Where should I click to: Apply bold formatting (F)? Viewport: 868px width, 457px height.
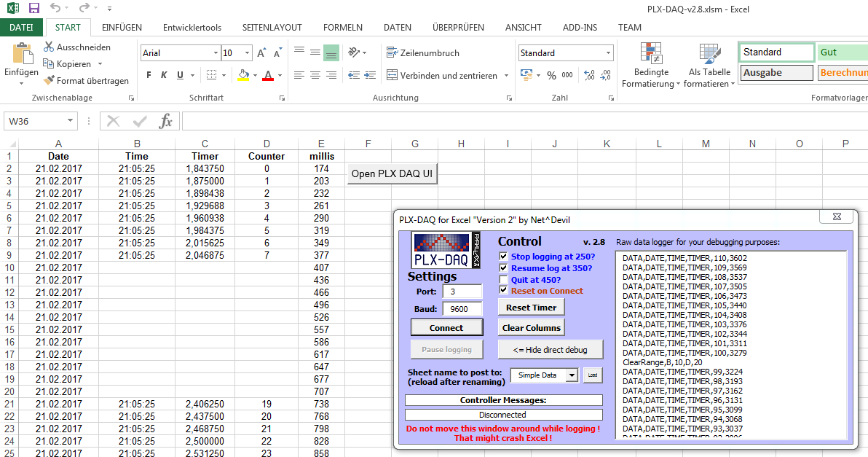point(149,75)
